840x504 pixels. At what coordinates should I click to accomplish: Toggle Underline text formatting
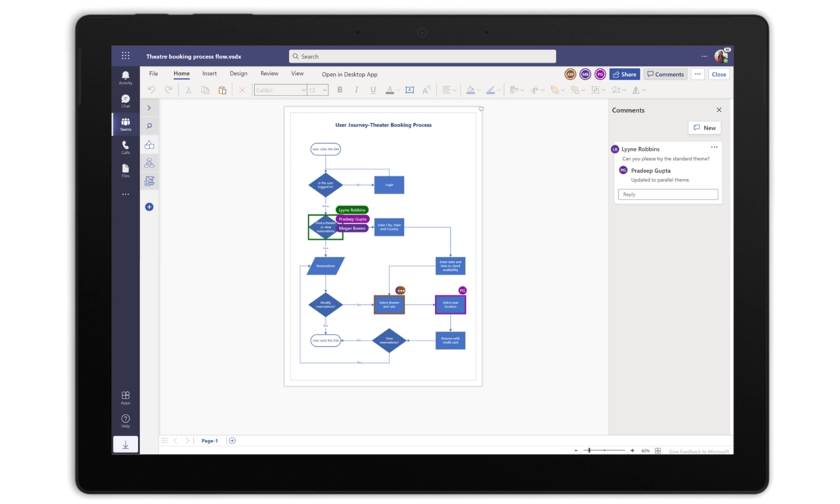pos(373,90)
